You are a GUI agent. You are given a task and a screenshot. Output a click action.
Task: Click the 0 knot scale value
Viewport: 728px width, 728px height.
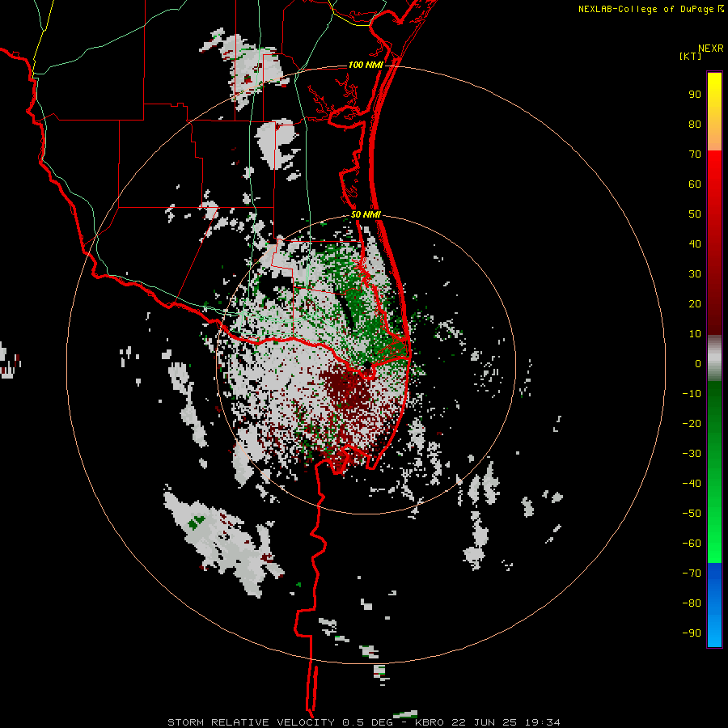pyautogui.click(x=698, y=363)
